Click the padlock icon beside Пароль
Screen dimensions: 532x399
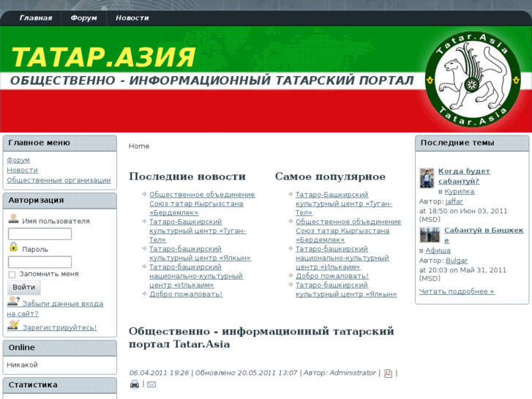[14, 247]
